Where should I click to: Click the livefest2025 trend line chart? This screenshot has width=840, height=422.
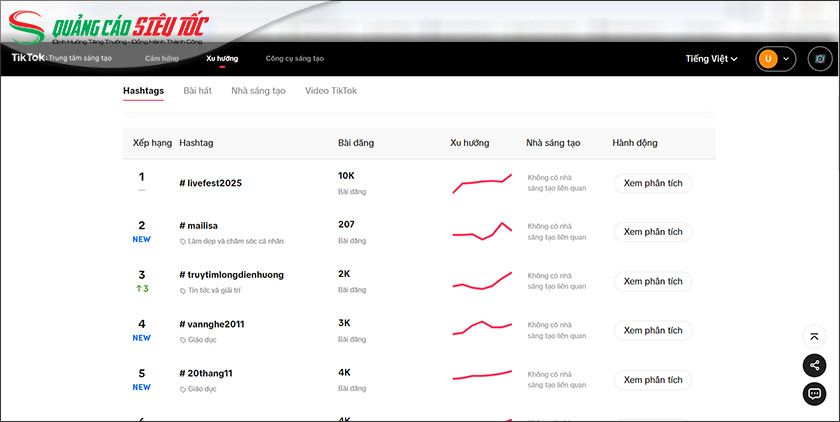click(x=482, y=183)
